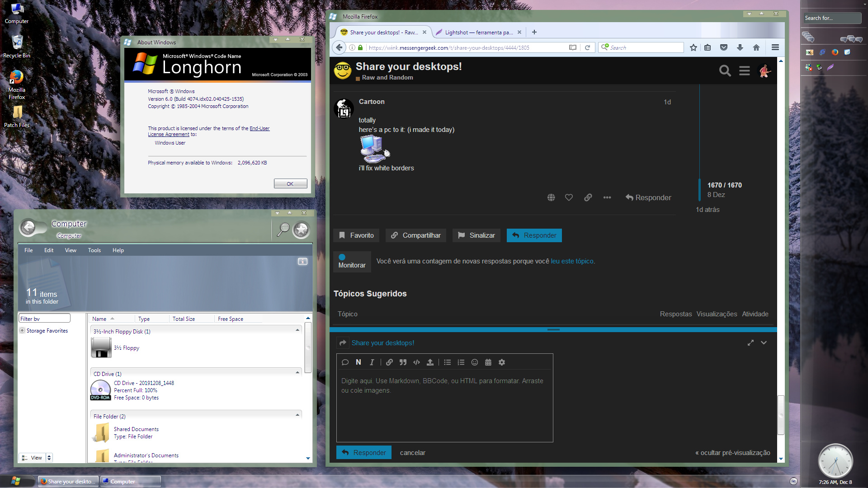Open End-User License Agreement link

click(x=209, y=131)
